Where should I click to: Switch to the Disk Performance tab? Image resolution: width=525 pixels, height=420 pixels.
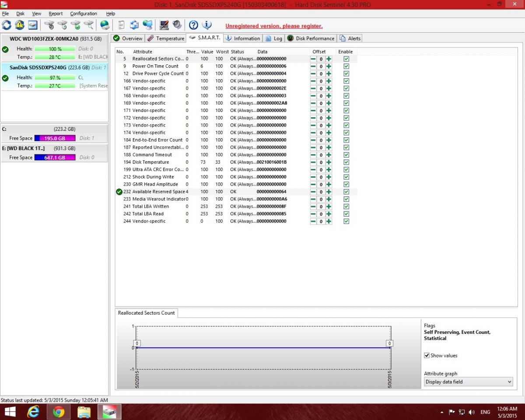click(311, 38)
